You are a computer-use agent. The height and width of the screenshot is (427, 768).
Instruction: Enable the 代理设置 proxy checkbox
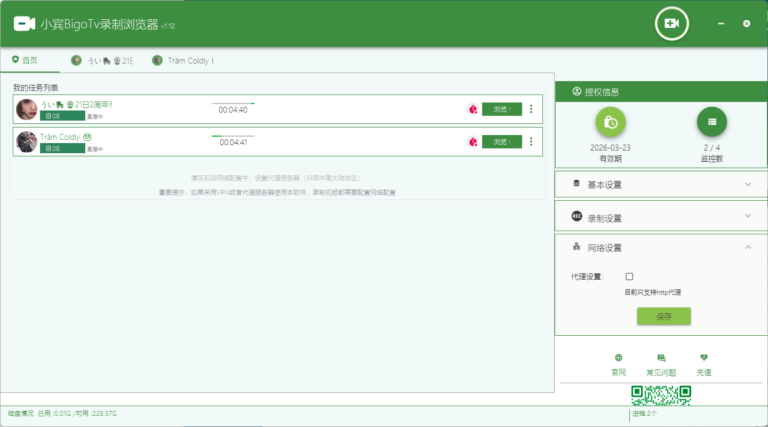[629, 276]
